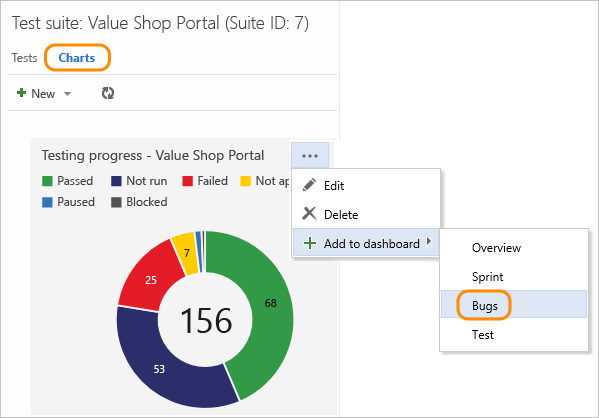Pick Test dashboard in submenu
Viewport: 599px width, 418px height.
click(514, 335)
